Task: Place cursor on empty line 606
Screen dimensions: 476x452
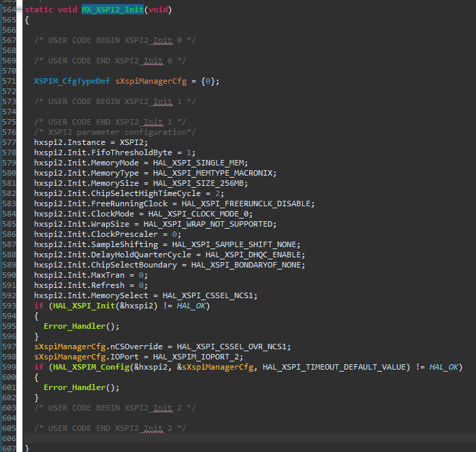Action: click(249, 438)
